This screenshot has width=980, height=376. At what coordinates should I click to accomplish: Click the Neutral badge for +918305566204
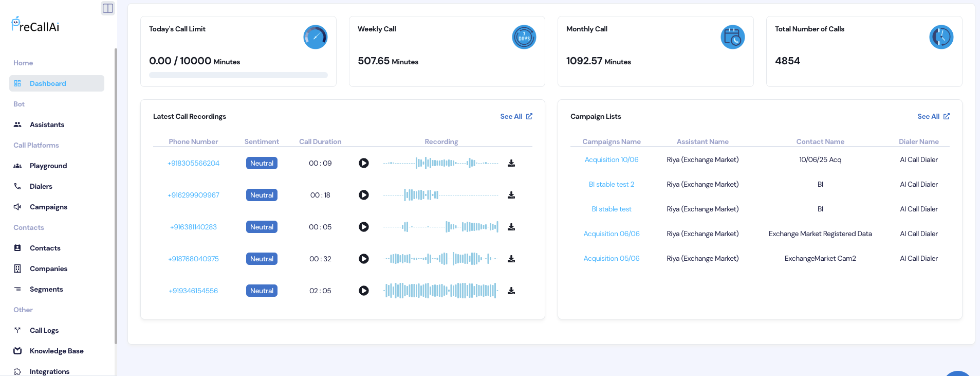[262, 163]
